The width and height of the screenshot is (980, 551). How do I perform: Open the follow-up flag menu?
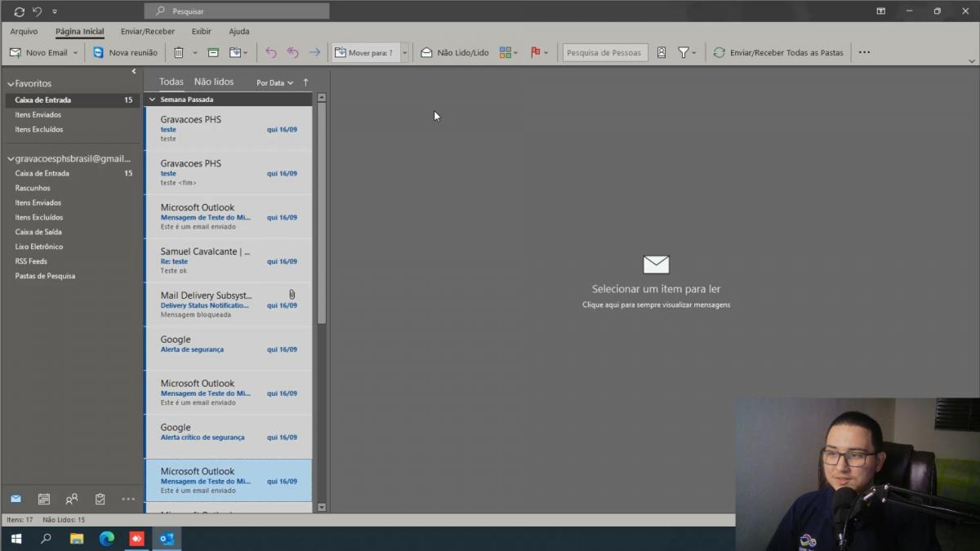click(539, 52)
